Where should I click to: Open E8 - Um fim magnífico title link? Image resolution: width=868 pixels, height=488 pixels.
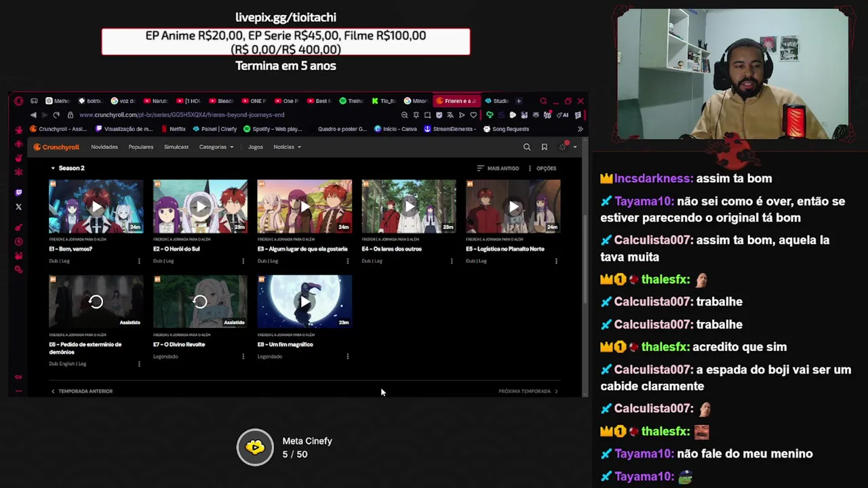point(285,344)
